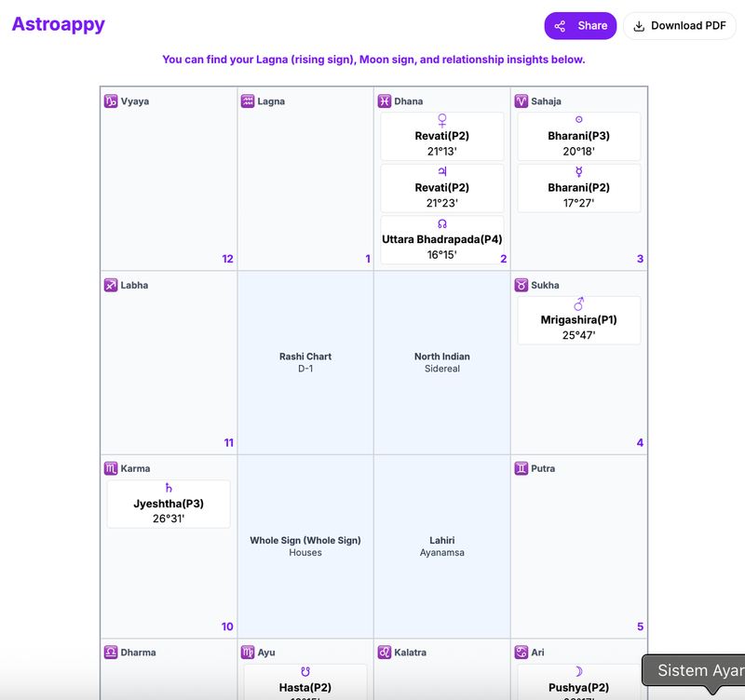Click the Taurus sign icon in Sukha
Image resolution: width=745 pixels, height=700 pixels.
pyautogui.click(x=521, y=285)
